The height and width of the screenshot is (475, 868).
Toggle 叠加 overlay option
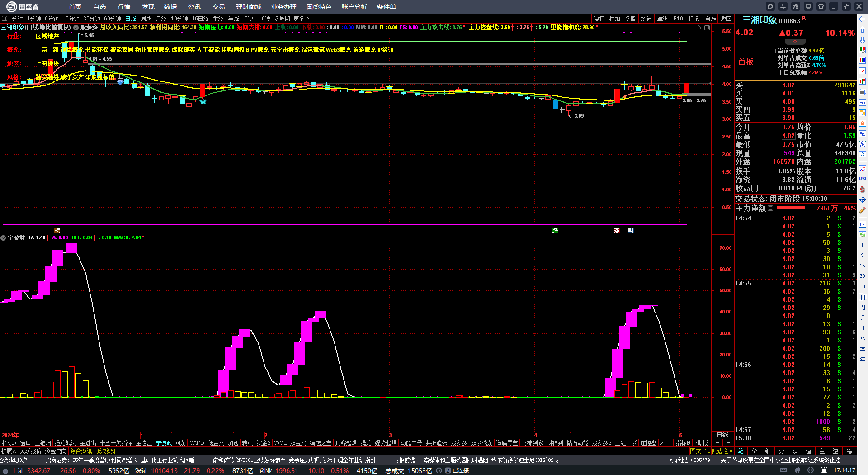coord(614,19)
